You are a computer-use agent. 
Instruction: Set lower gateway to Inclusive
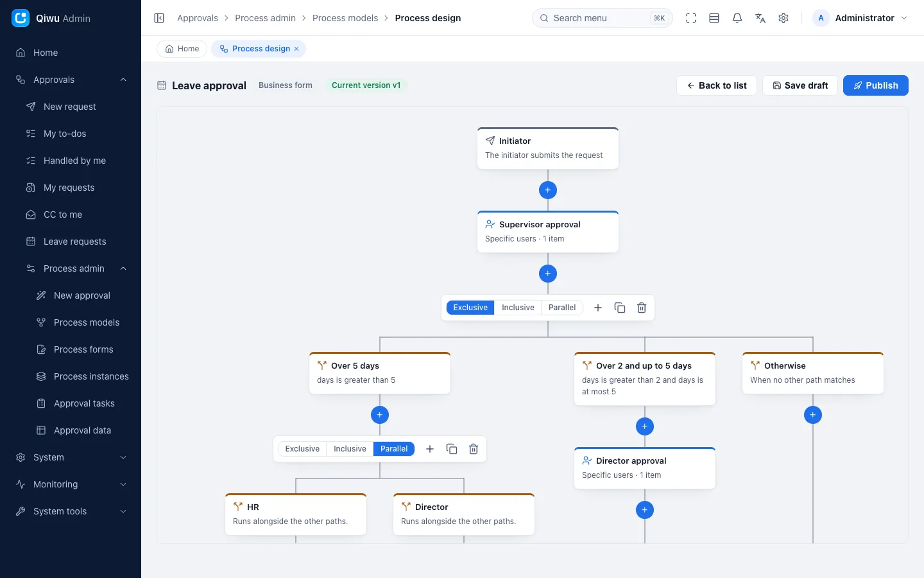[x=350, y=449]
